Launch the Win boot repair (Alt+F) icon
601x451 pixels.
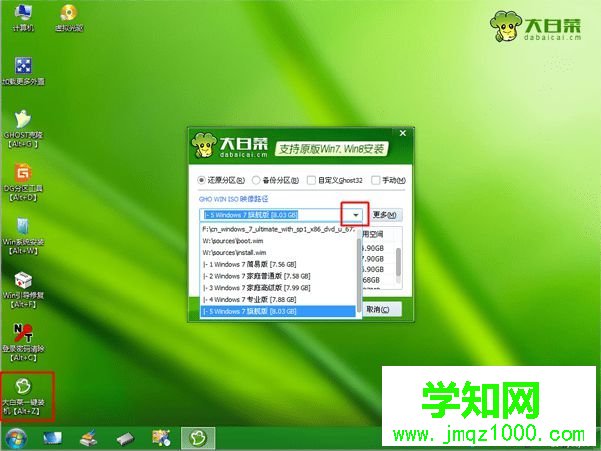[x=23, y=290]
